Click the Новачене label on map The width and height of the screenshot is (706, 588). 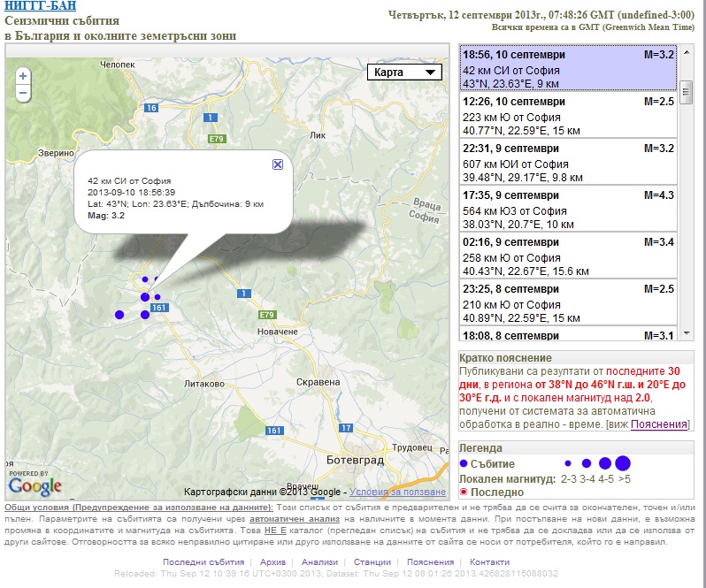(278, 332)
